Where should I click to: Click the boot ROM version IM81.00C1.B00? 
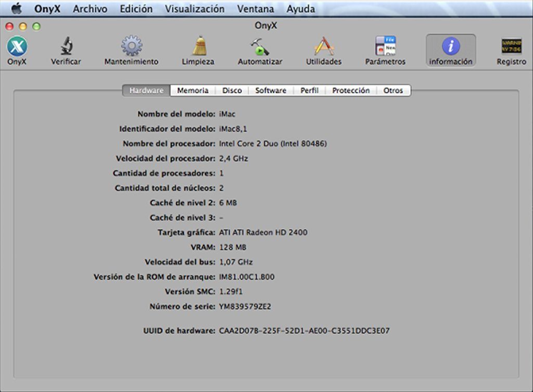[247, 277]
